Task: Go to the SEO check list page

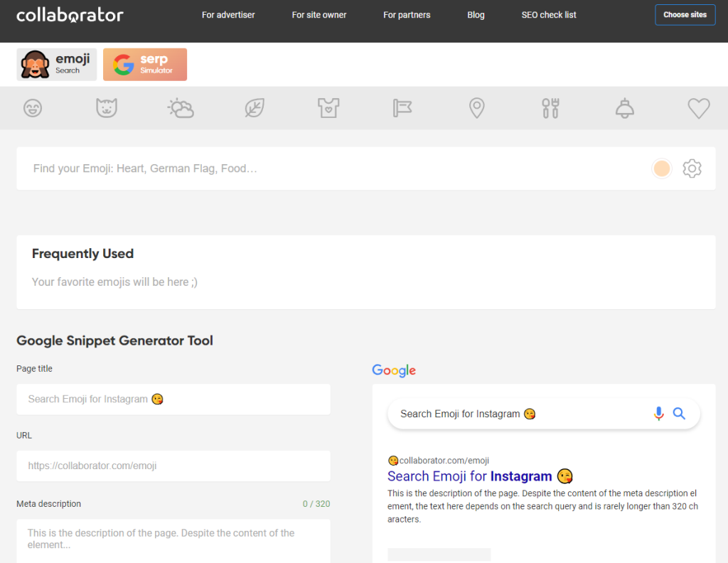Action: point(549,15)
